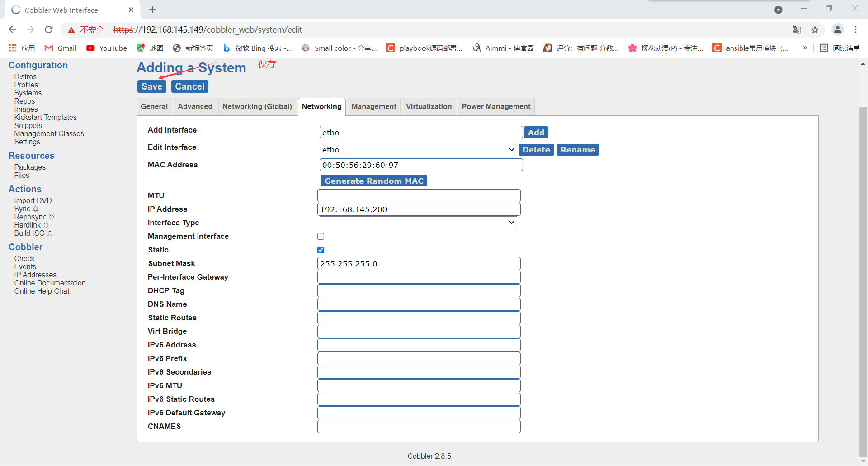Open Online Documentation link

(50, 283)
